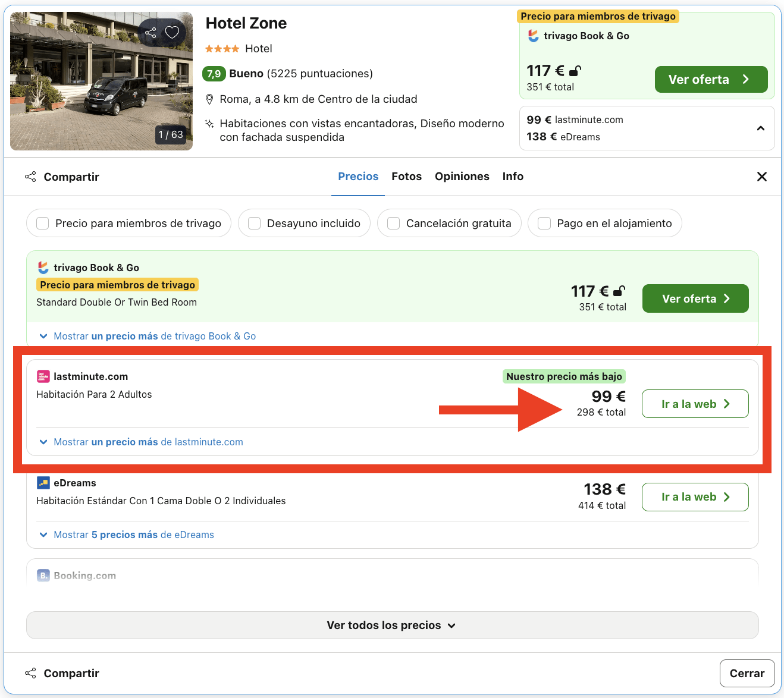Open the Fotos tab

click(x=407, y=177)
